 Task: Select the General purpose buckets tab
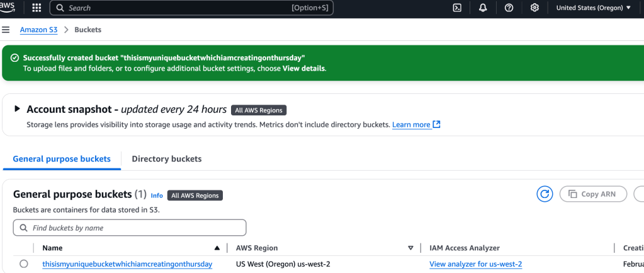(x=62, y=159)
